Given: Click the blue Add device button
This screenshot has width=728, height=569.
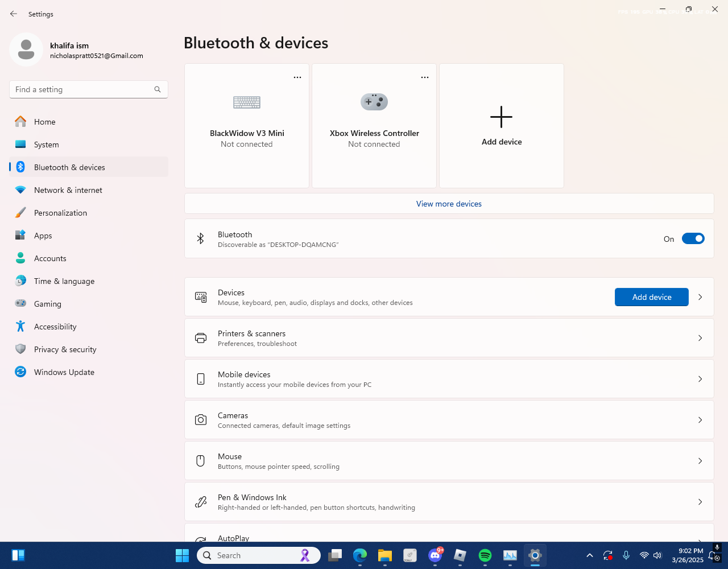Looking at the screenshot, I should click(652, 297).
